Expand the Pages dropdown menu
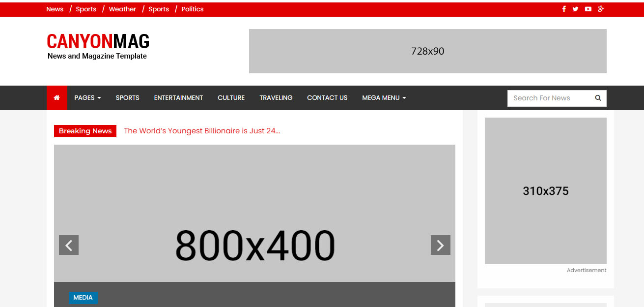This screenshot has height=307, width=644. pyautogui.click(x=87, y=98)
